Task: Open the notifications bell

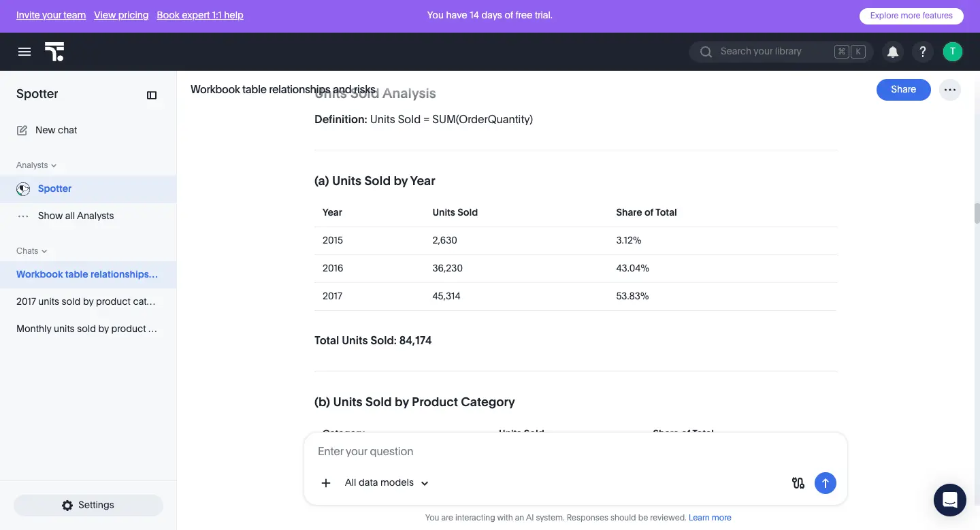Action: pyautogui.click(x=893, y=52)
